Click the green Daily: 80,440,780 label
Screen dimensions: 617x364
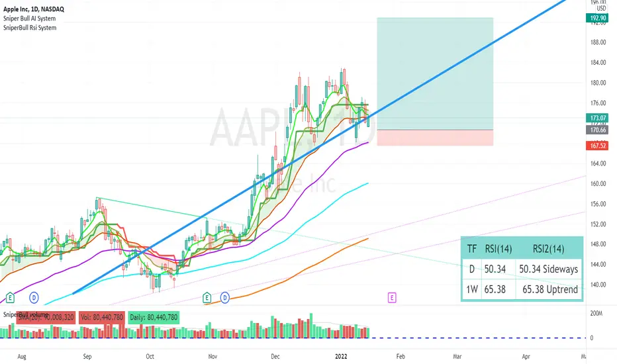click(154, 317)
